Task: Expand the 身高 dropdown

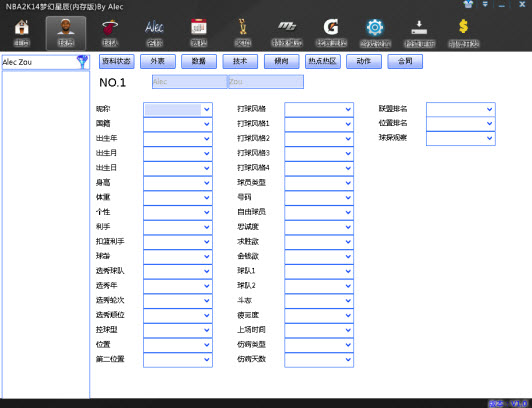Action: (178, 183)
